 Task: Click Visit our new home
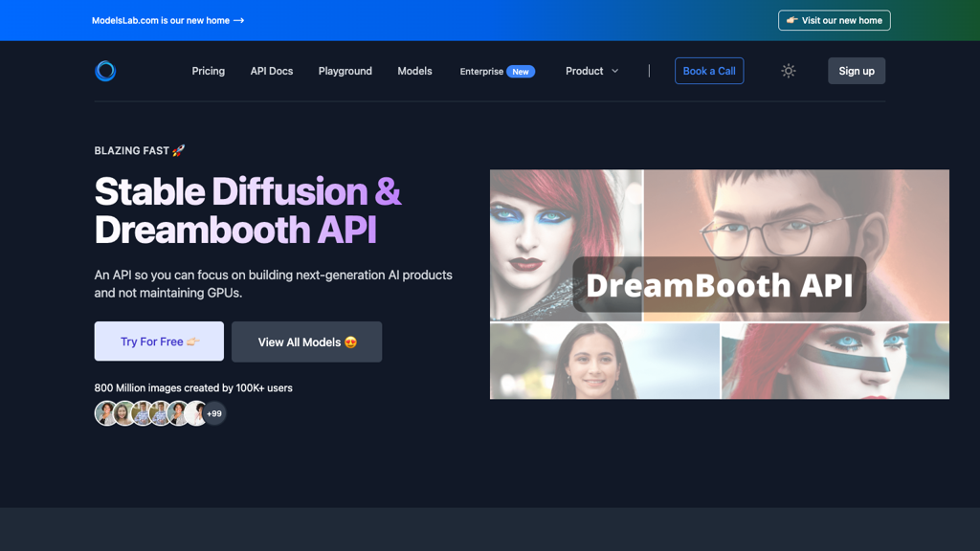[x=834, y=19]
